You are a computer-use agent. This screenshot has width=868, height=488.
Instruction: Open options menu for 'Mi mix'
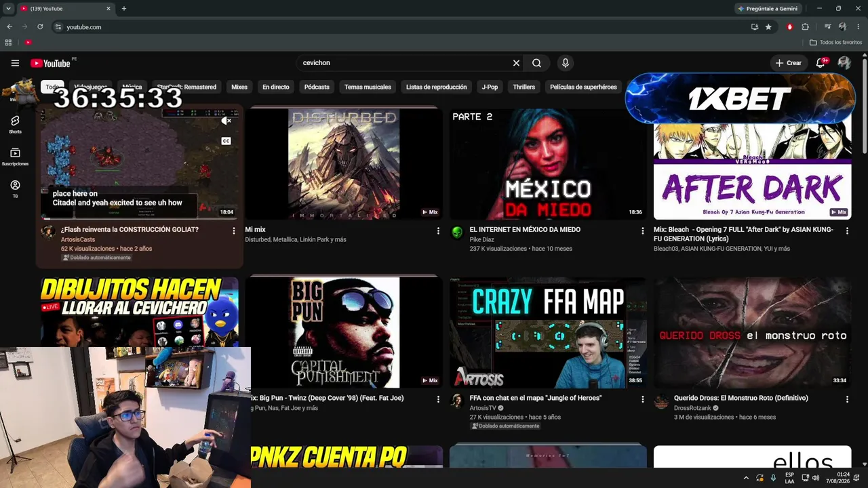438,231
